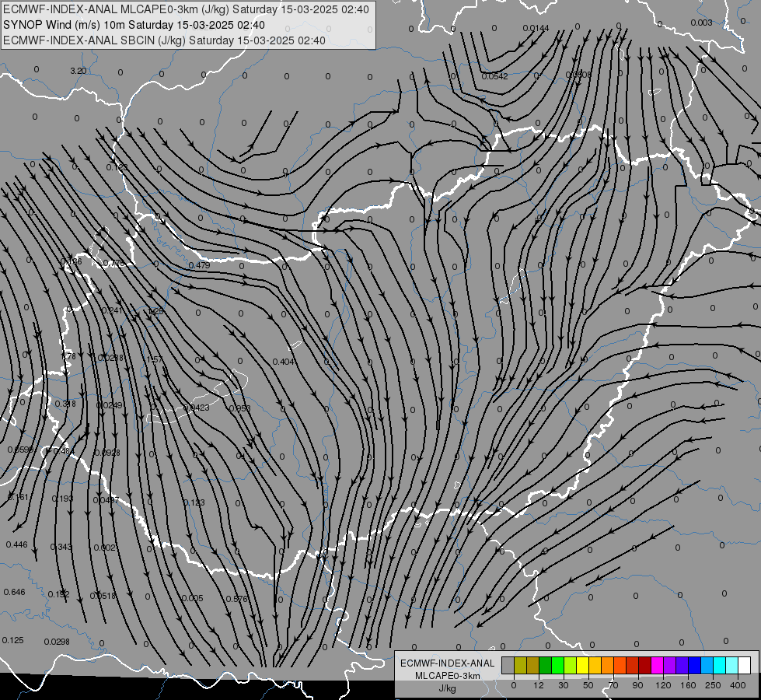Click the map value 0.404
Screen dimensions: 761x700
(284, 362)
